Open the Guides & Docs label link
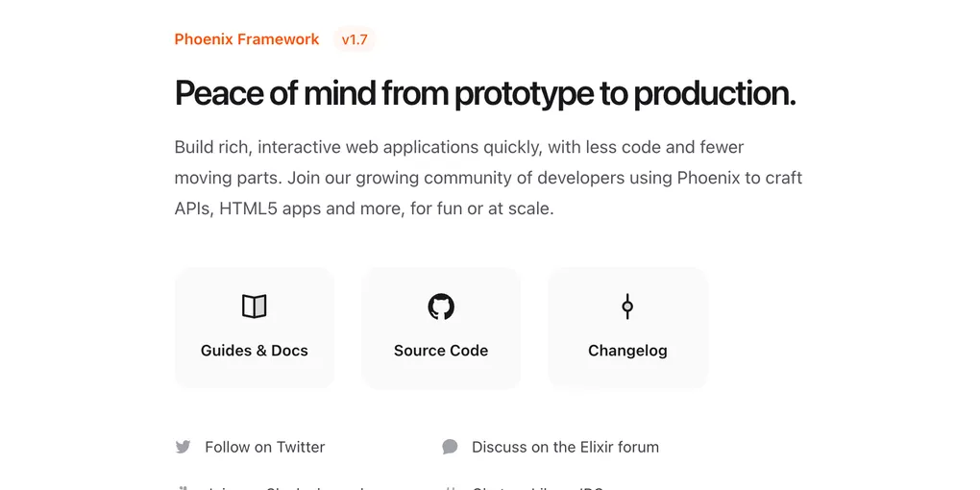980x490 pixels. point(255,351)
